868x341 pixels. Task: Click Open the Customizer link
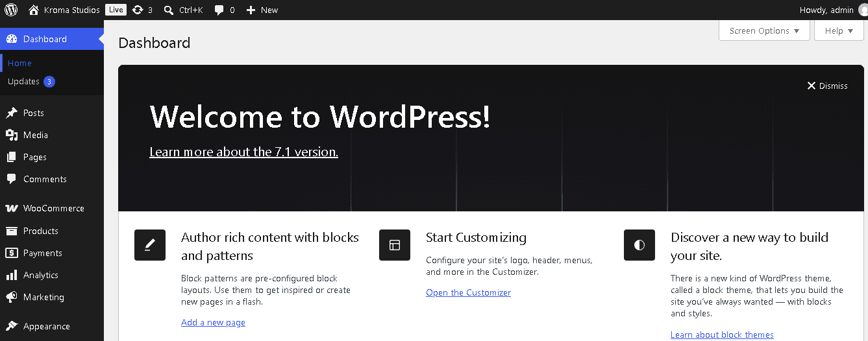point(468,292)
